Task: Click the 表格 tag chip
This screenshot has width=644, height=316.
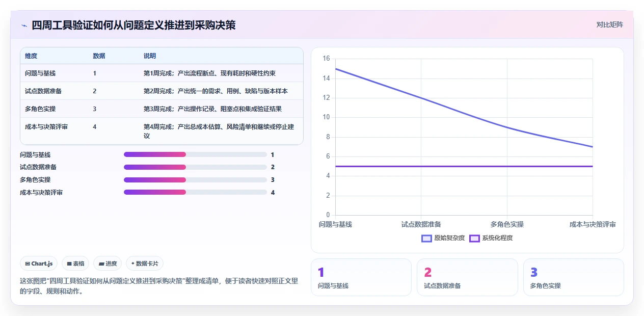Action: point(75,264)
